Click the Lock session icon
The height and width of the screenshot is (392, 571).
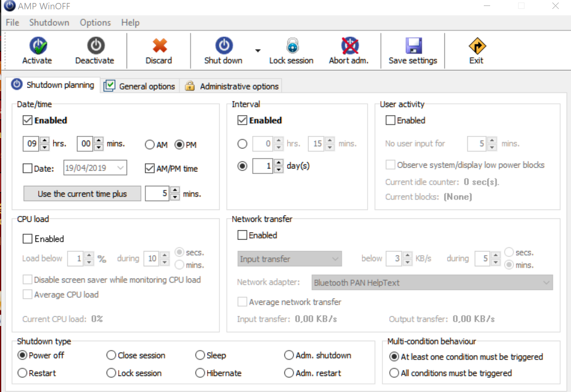pyautogui.click(x=292, y=46)
